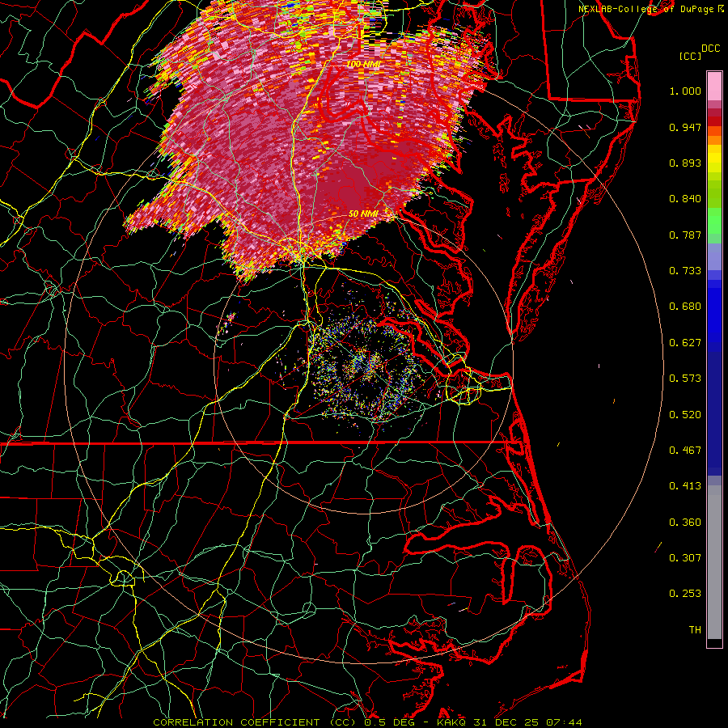Click the KAKQ radar site identifier

452,722
